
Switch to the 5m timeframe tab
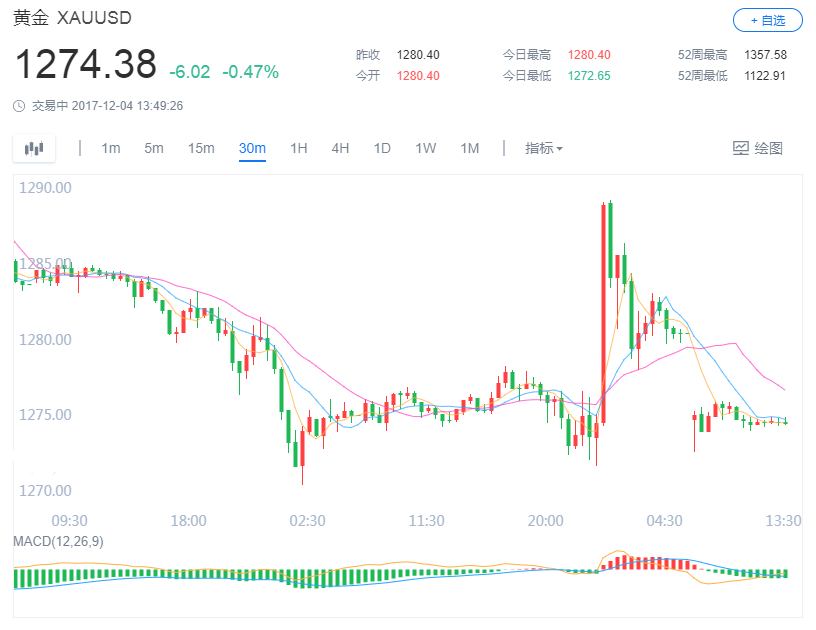[156, 147]
